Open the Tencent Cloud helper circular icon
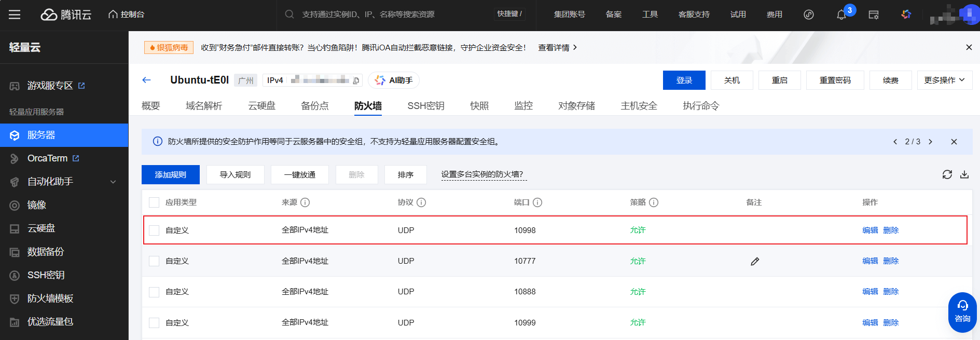Image resolution: width=980 pixels, height=340 pixels. click(x=809, y=15)
